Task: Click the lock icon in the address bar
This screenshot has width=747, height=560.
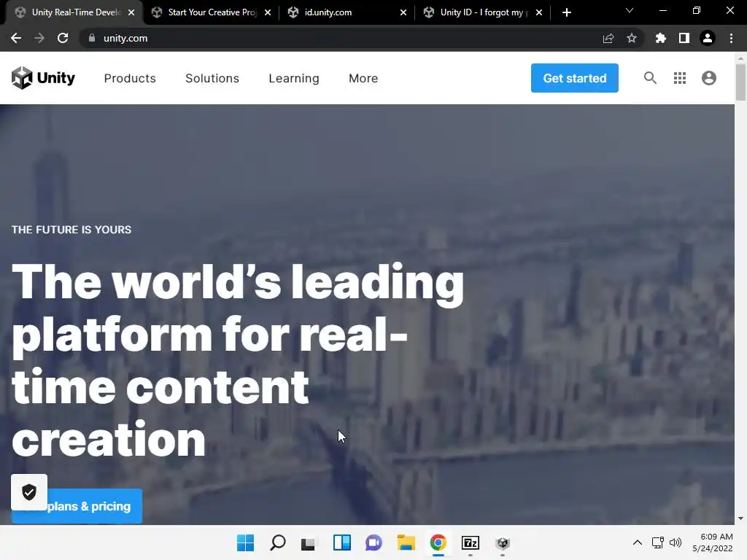Action: [x=92, y=38]
